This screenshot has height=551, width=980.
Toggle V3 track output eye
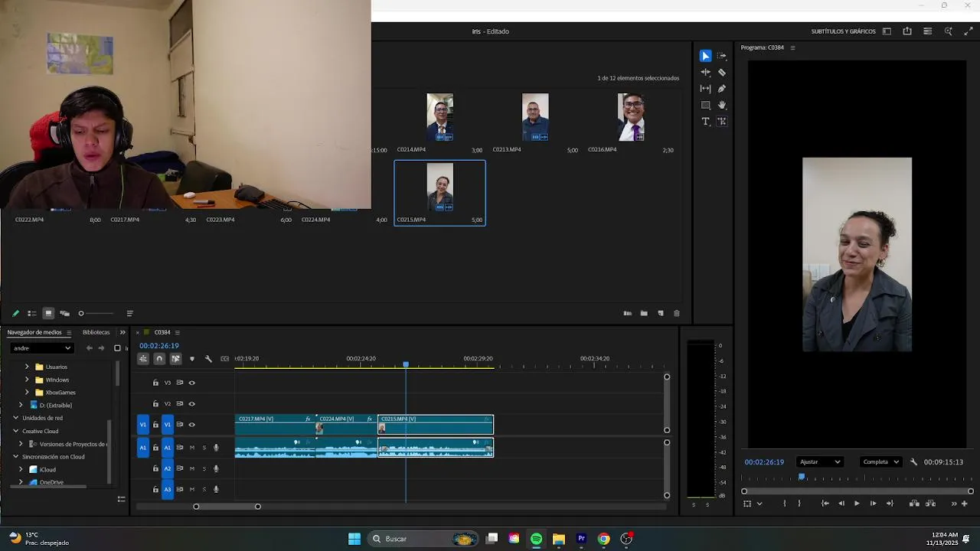coord(191,383)
